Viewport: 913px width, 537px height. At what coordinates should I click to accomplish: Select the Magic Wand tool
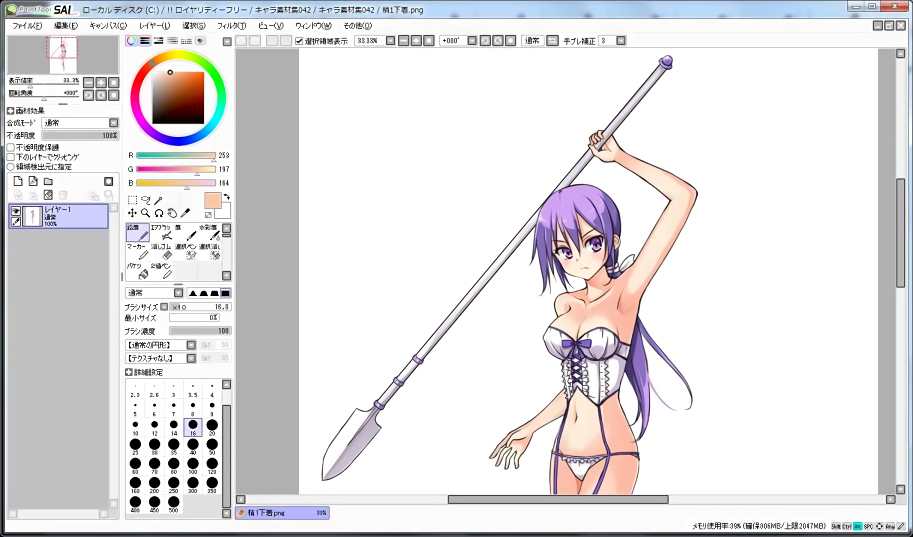pyautogui.click(x=159, y=200)
